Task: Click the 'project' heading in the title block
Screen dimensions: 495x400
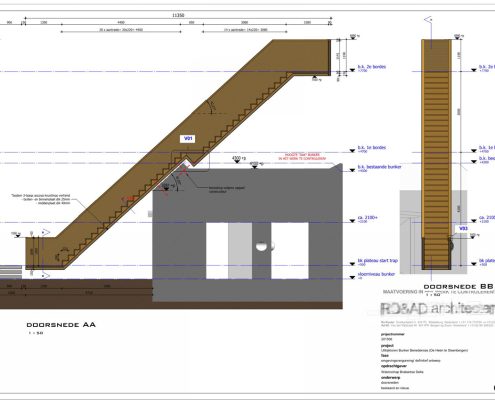Action: (387, 346)
